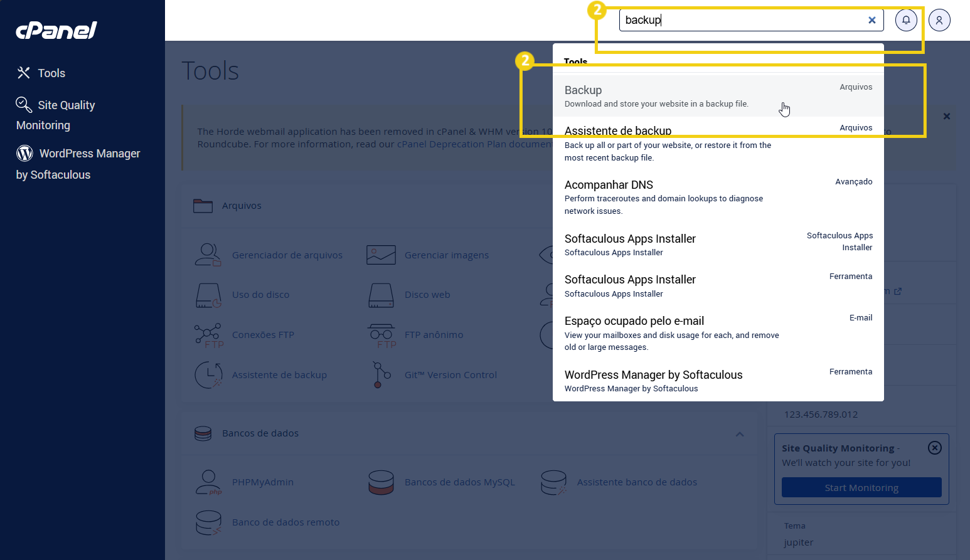Image resolution: width=970 pixels, height=560 pixels.
Task: Click the PHPMyAdmin icon
Action: point(208,482)
